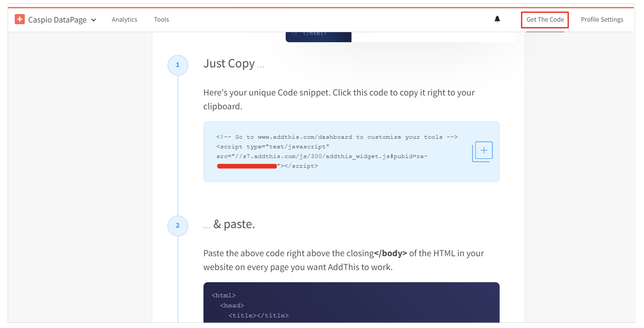Go to the Get The Code tab
The image size is (644, 328).
(x=545, y=20)
